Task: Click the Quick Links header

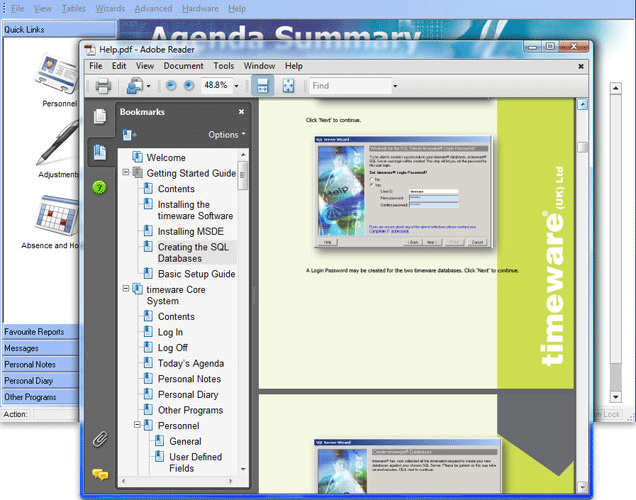Action: pos(59,30)
